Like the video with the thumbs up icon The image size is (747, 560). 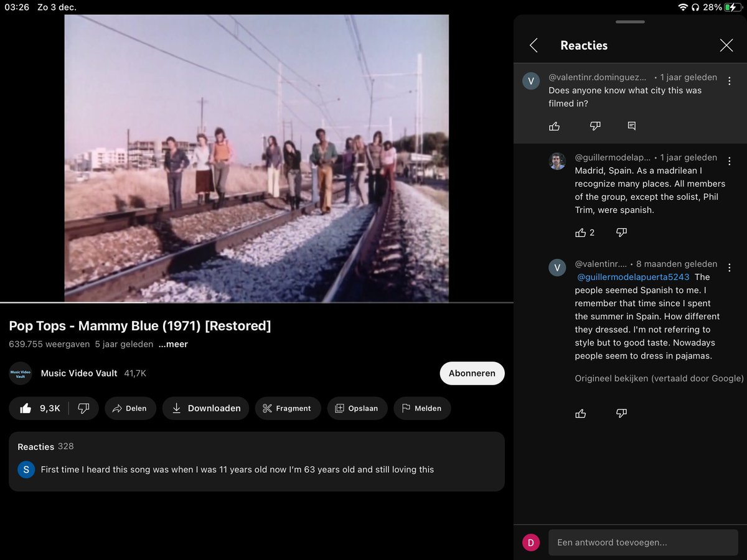coord(26,408)
